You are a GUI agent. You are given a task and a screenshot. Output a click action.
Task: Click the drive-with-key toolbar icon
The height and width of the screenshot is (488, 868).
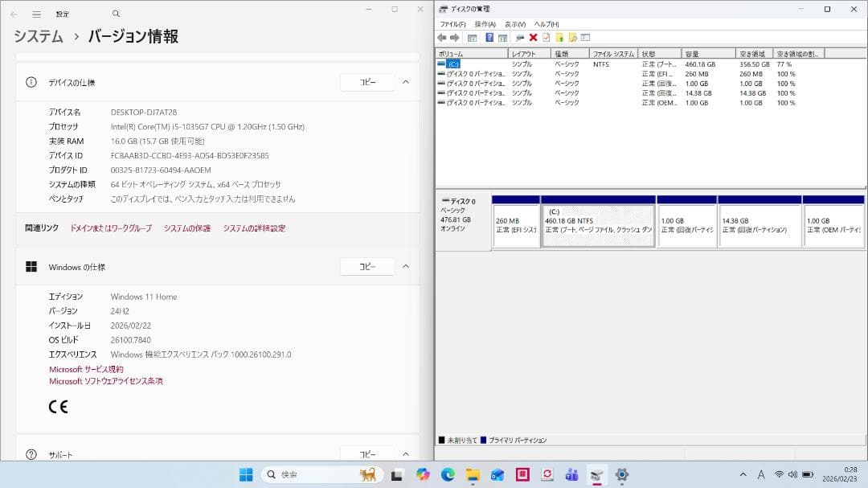(x=520, y=38)
